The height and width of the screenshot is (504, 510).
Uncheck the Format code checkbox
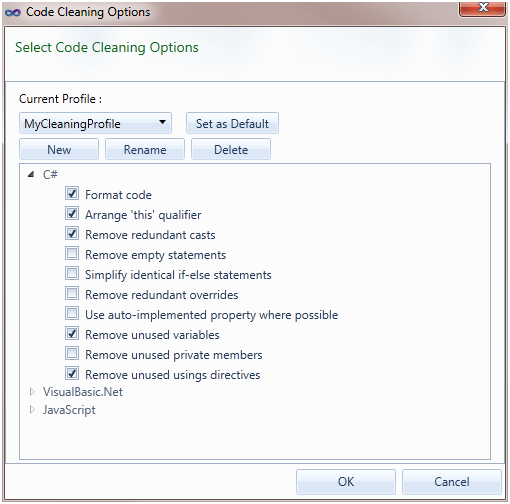click(72, 193)
